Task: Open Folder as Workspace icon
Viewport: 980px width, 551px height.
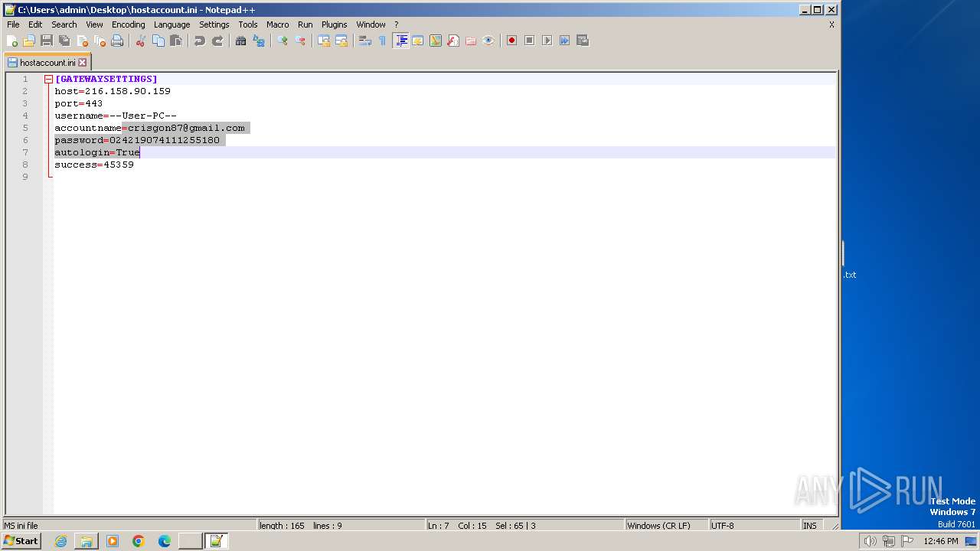Action: (x=471, y=41)
